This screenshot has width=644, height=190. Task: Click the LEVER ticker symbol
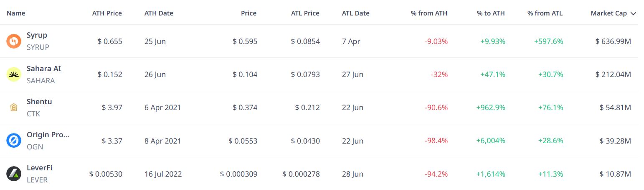click(x=37, y=180)
